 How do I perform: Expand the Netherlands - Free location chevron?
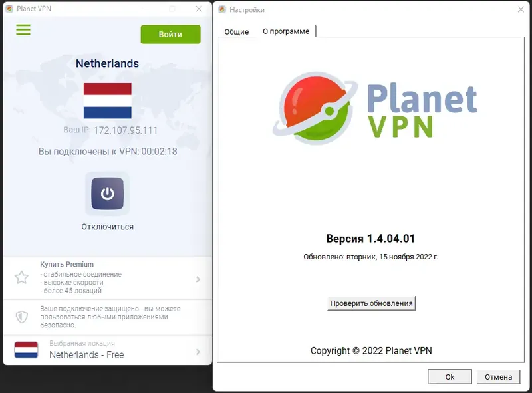coord(198,352)
